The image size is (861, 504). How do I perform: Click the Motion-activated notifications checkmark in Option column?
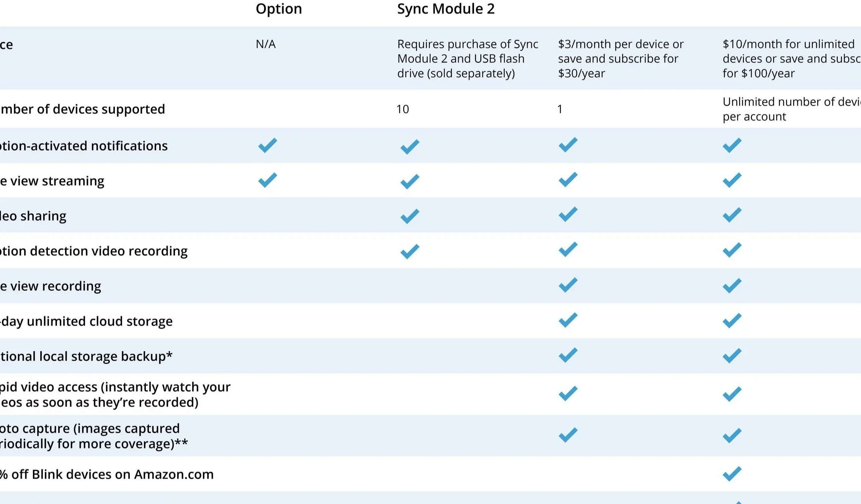coord(267,145)
